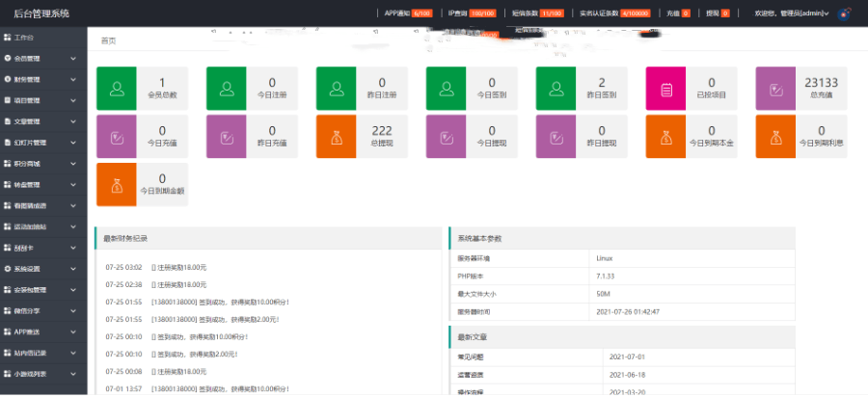
Task: Click the orange 总提现 money bag icon
Action: pos(336,136)
